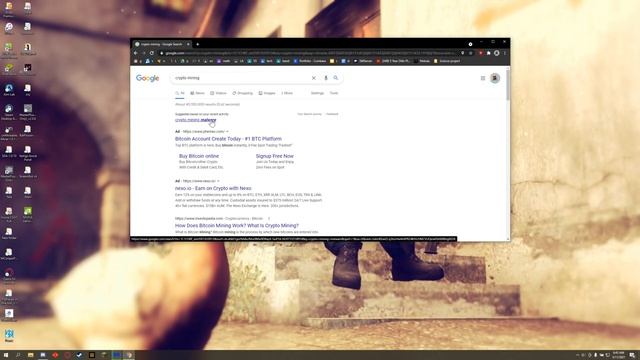Open search Tools

tap(334, 93)
